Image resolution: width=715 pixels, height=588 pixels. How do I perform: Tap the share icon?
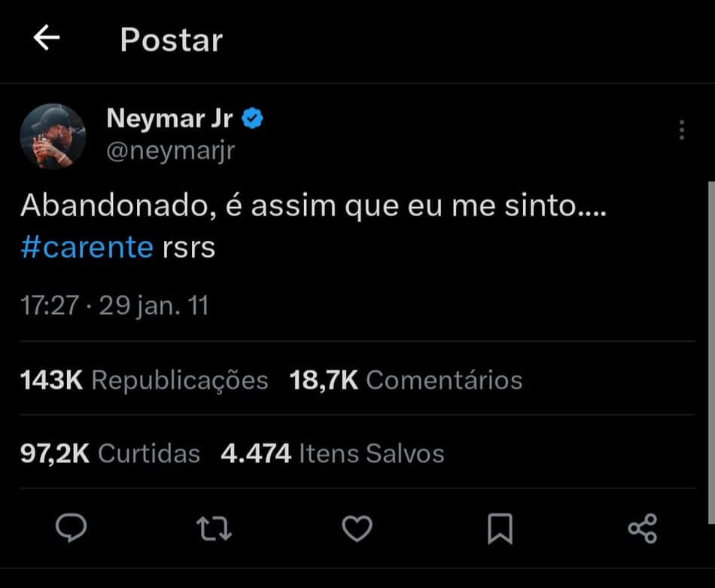pyautogui.click(x=642, y=529)
